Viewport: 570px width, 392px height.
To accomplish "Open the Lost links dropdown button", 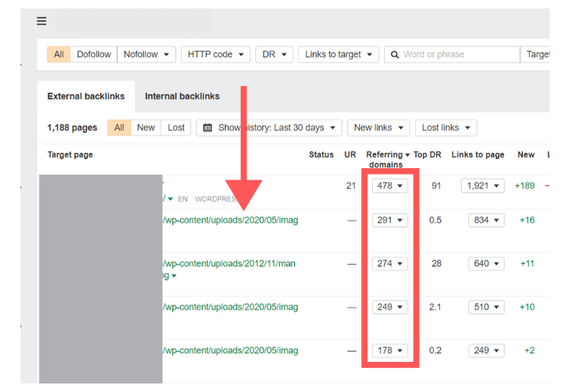I will click(445, 128).
